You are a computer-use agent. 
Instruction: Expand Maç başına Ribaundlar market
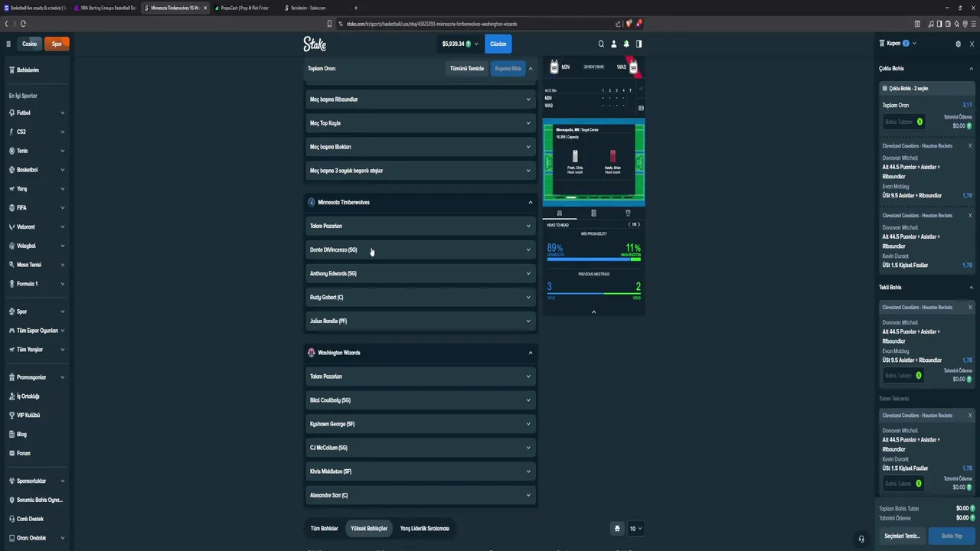point(420,99)
